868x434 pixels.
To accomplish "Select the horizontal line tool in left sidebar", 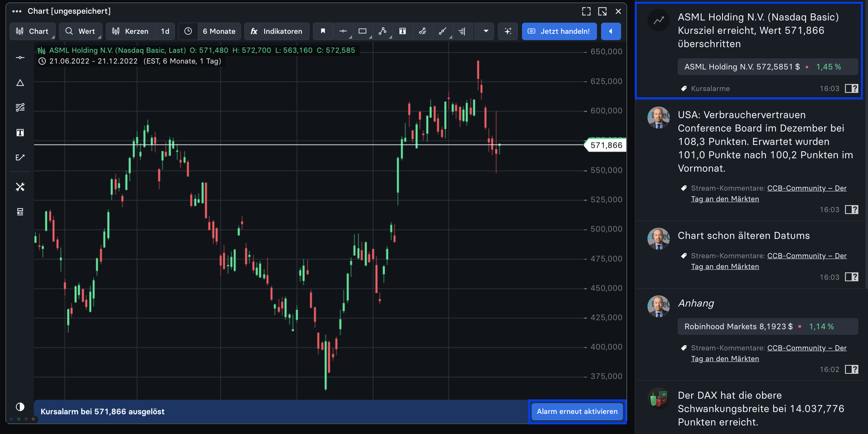I will (x=20, y=58).
